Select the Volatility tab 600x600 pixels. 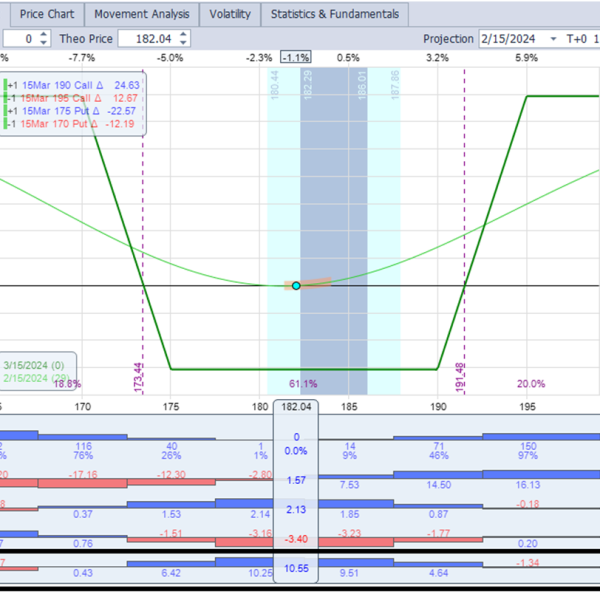230,14
